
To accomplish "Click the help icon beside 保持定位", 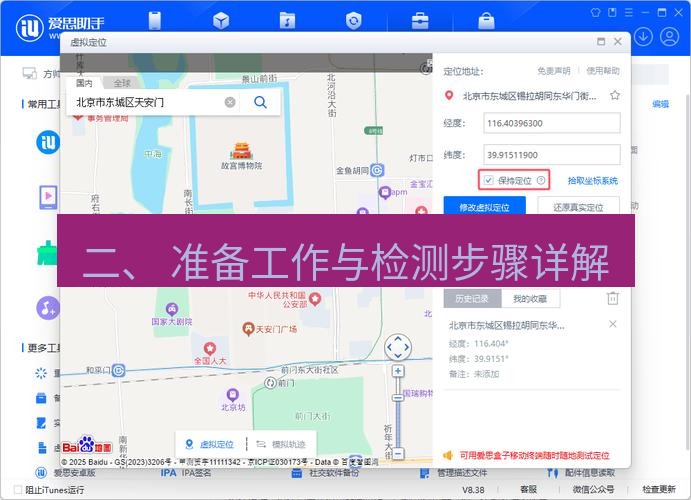I will (x=541, y=180).
